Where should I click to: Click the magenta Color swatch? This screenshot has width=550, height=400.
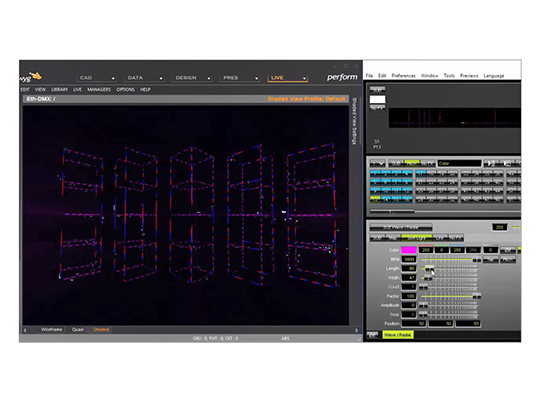409,250
